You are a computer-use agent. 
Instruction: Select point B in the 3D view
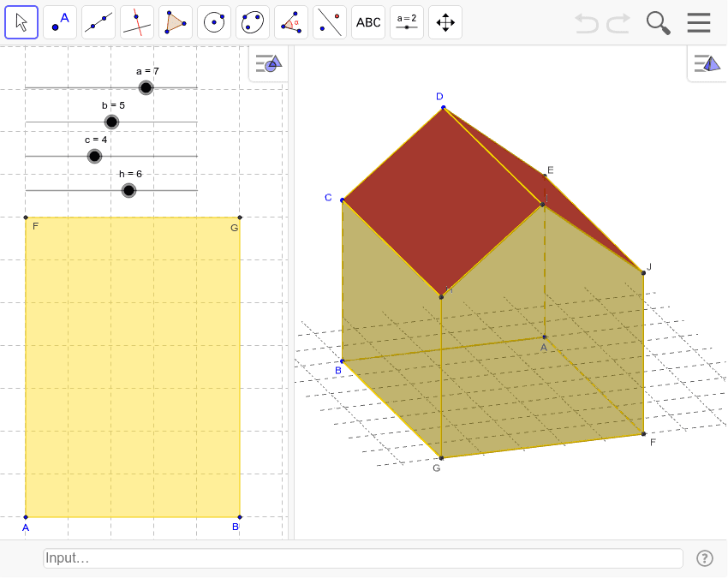coord(343,361)
